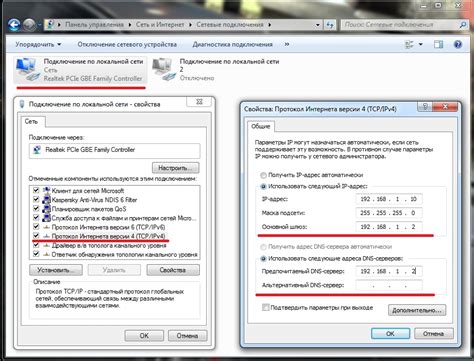
Task: Click the Предпочитаемый DNS-сервер field
Action: point(389,271)
